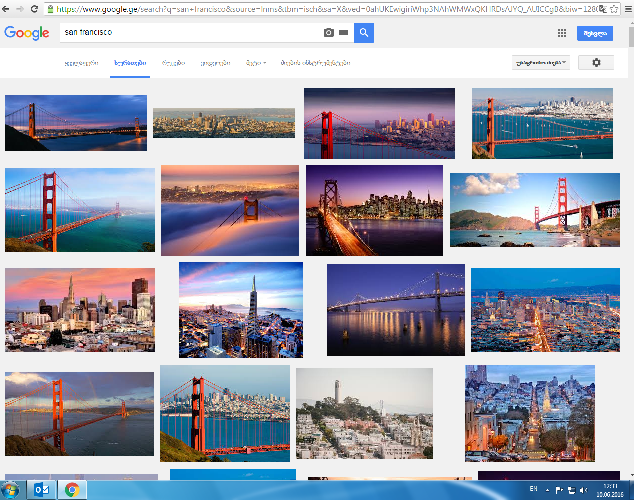Bookmark this page with the star icon
The image size is (634, 501).
614,9
